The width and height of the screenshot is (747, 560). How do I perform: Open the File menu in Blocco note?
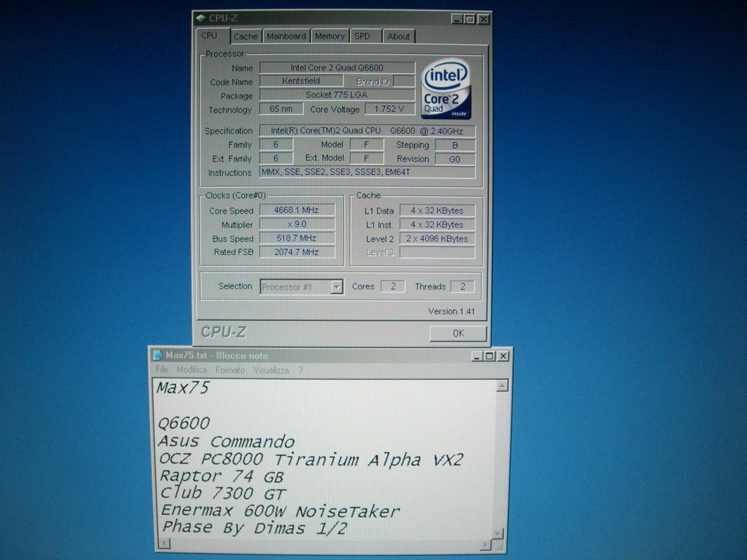[162, 370]
